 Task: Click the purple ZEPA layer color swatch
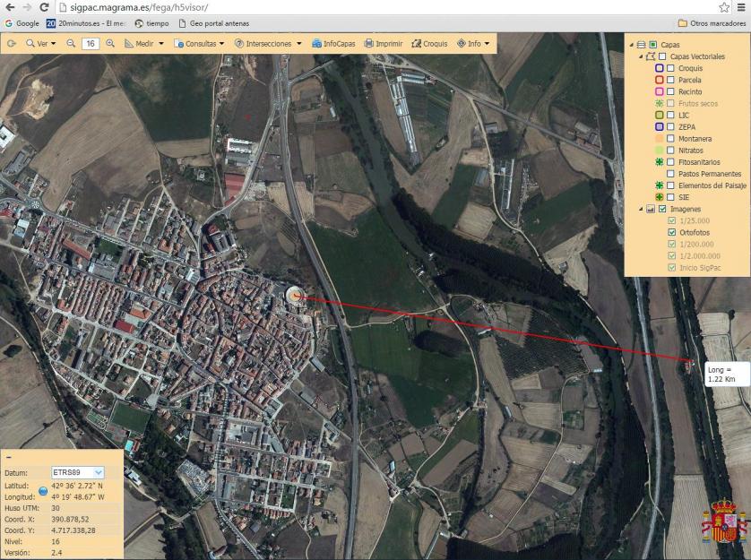click(x=659, y=127)
